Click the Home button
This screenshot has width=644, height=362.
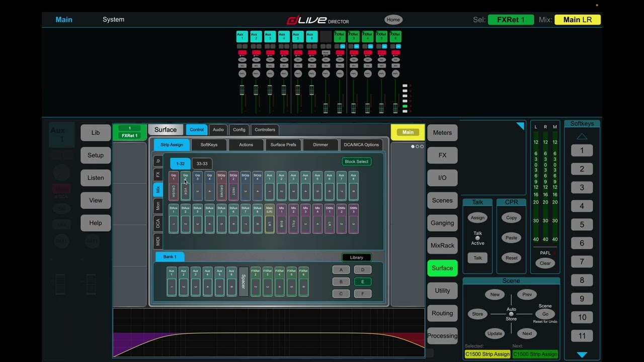[x=393, y=20]
